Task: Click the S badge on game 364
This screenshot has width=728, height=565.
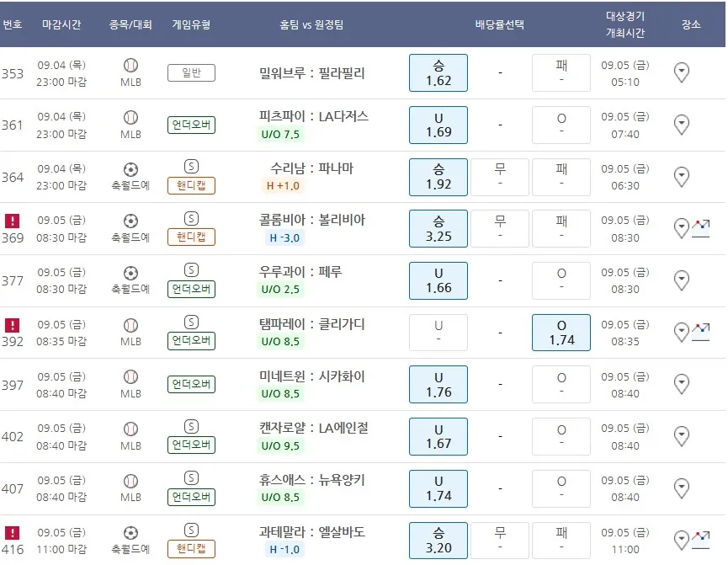Action: point(191,166)
